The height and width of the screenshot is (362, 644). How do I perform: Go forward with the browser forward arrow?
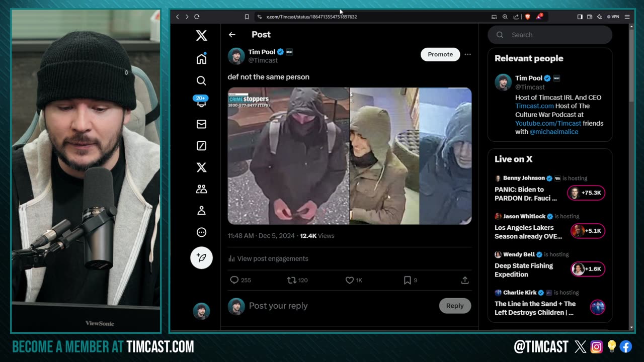[187, 17]
